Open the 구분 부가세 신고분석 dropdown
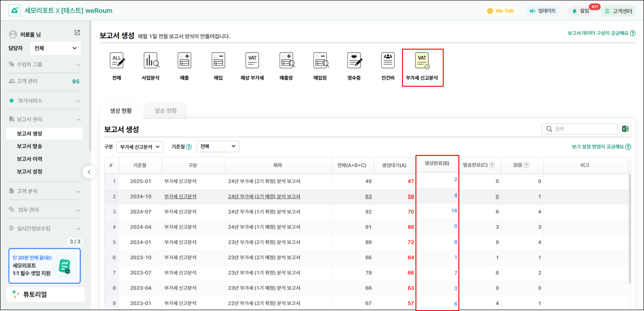Viewport: 644px width, 311px height. tap(140, 147)
